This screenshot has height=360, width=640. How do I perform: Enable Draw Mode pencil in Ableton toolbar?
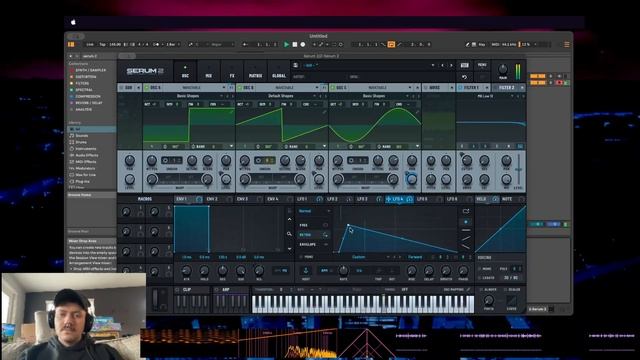tap(467, 44)
